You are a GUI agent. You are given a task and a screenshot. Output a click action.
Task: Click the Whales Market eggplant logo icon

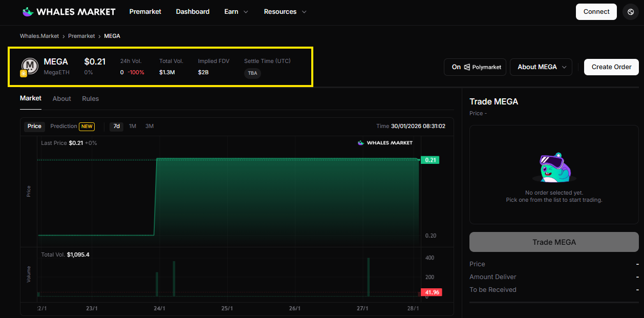(x=28, y=11)
